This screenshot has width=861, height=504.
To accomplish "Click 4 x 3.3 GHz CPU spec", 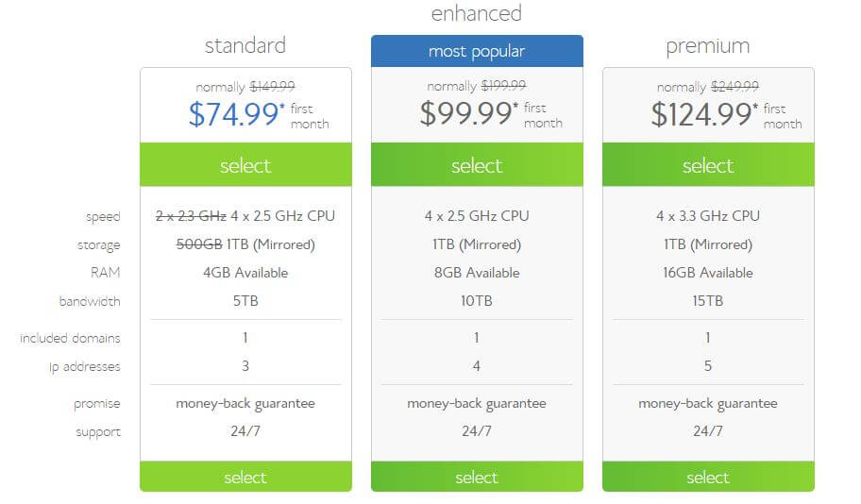I will pos(708,215).
